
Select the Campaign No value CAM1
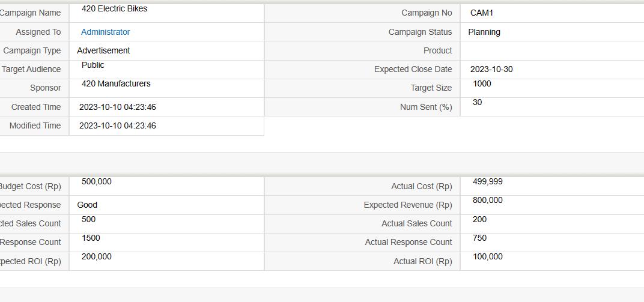click(482, 13)
